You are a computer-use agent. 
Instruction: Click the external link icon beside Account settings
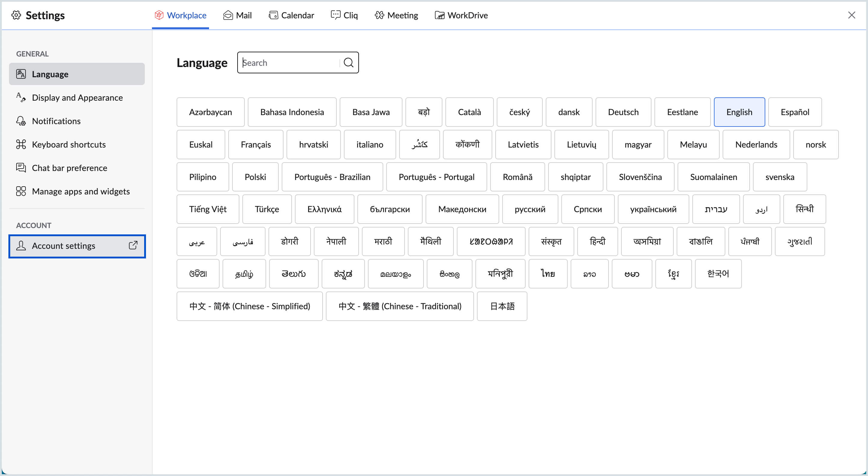coord(133,246)
